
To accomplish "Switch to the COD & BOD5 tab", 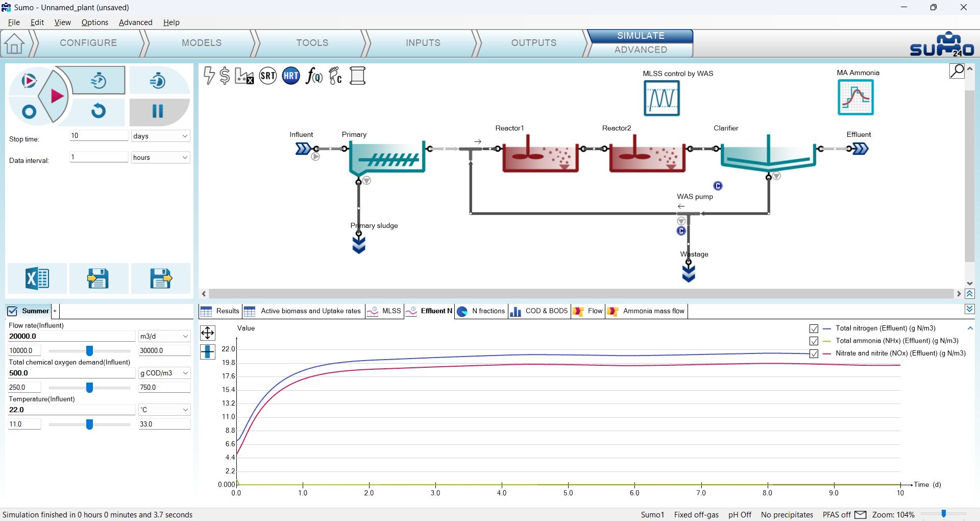I will [x=539, y=311].
